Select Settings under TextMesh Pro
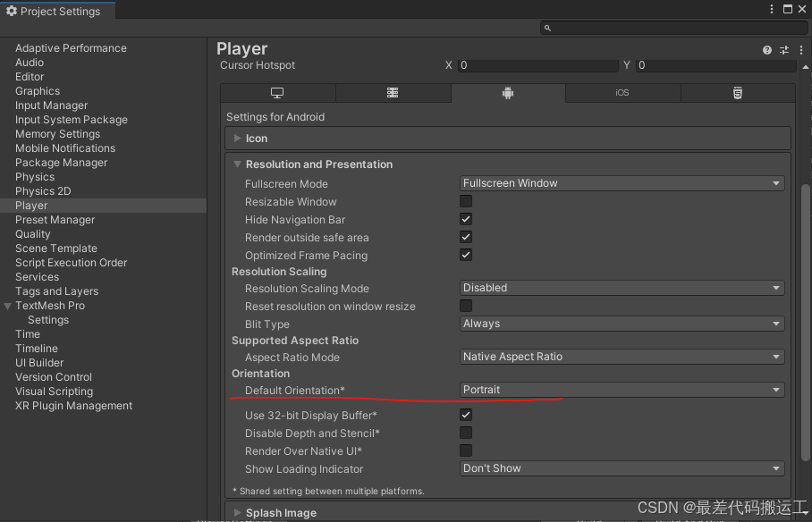 pyautogui.click(x=48, y=320)
